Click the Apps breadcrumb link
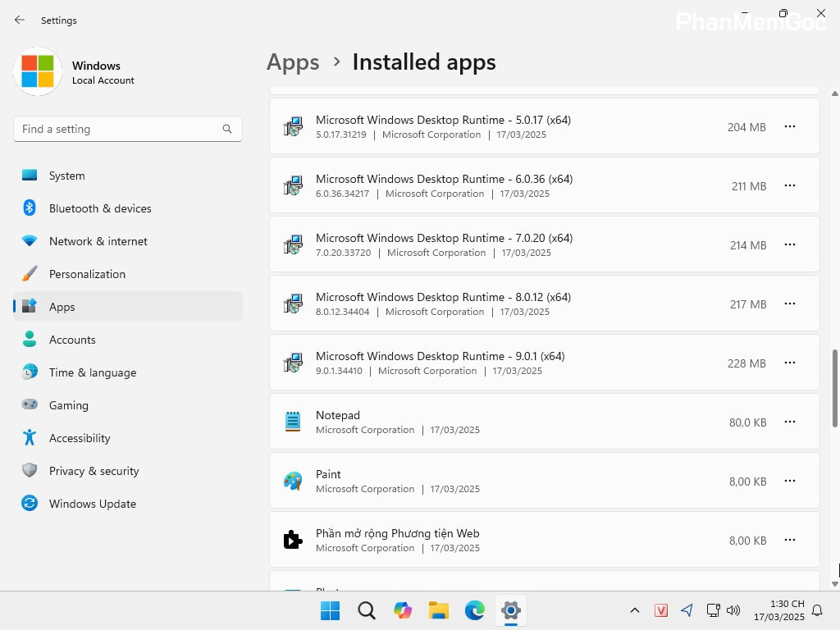This screenshot has height=630, width=840. coord(293,62)
